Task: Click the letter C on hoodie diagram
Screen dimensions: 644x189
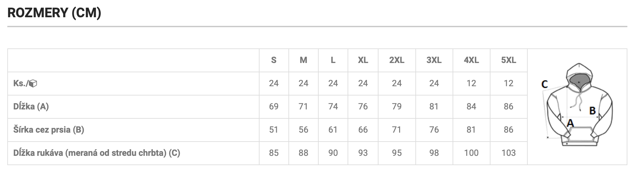Action: tap(544, 84)
